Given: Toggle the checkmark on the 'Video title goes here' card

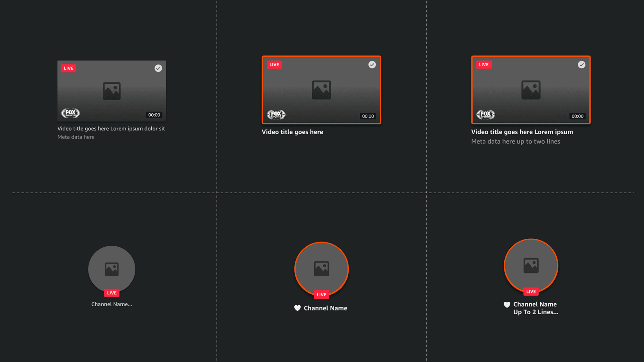Looking at the screenshot, I should [x=372, y=65].
